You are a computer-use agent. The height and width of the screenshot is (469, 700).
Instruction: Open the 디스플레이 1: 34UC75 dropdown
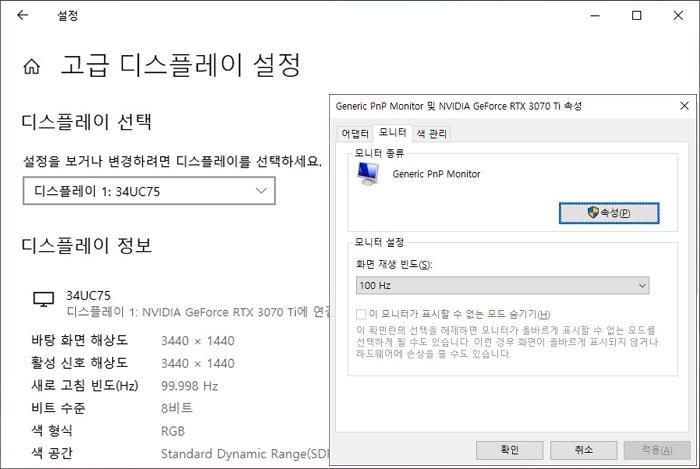click(149, 190)
